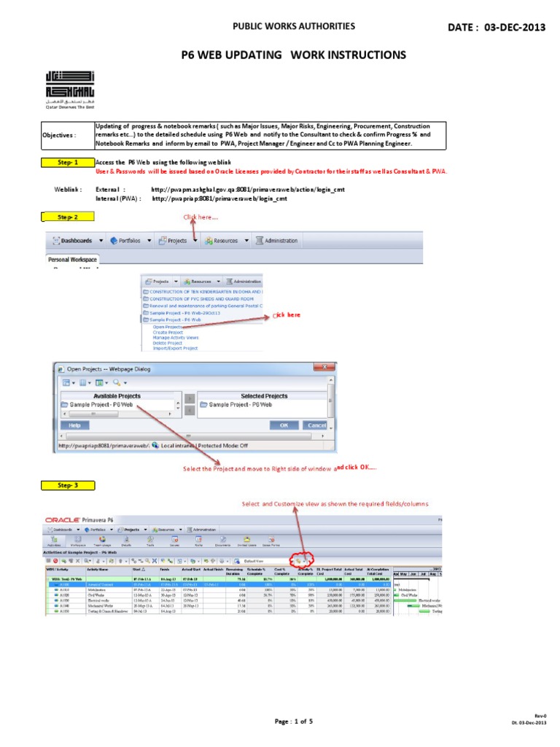Viewport: 560px width, 747px height.
Task: Click the Open Projects dialog bottom horizontal scrollbar
Action: tap(192, 436)
